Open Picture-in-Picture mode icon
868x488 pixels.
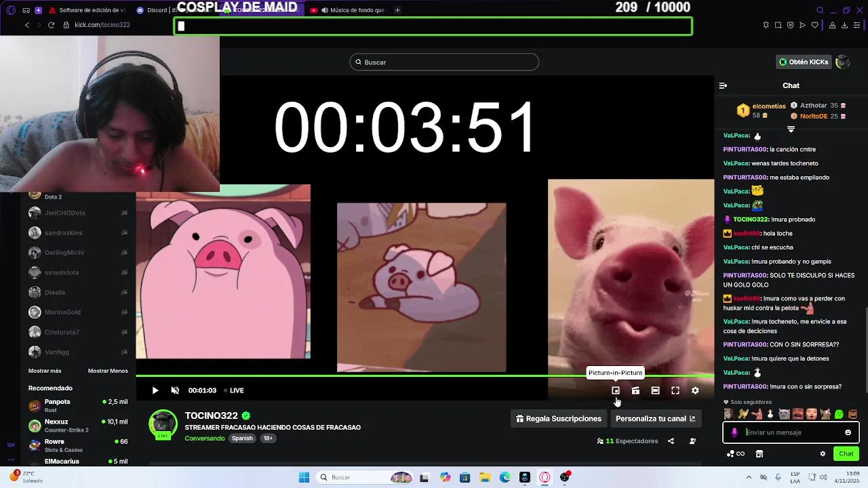(x=616, y=390)
